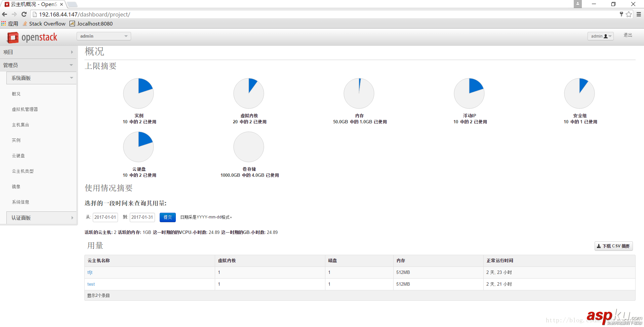This screenshot has height=327, width=644.
Task: Click the OpenStack logo
Action: 32,37
